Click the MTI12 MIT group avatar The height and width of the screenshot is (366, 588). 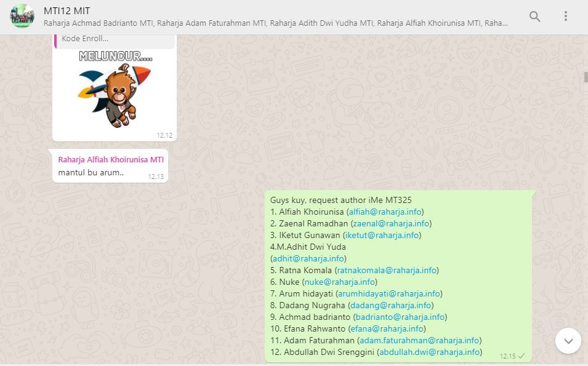(x=22, y=17)
